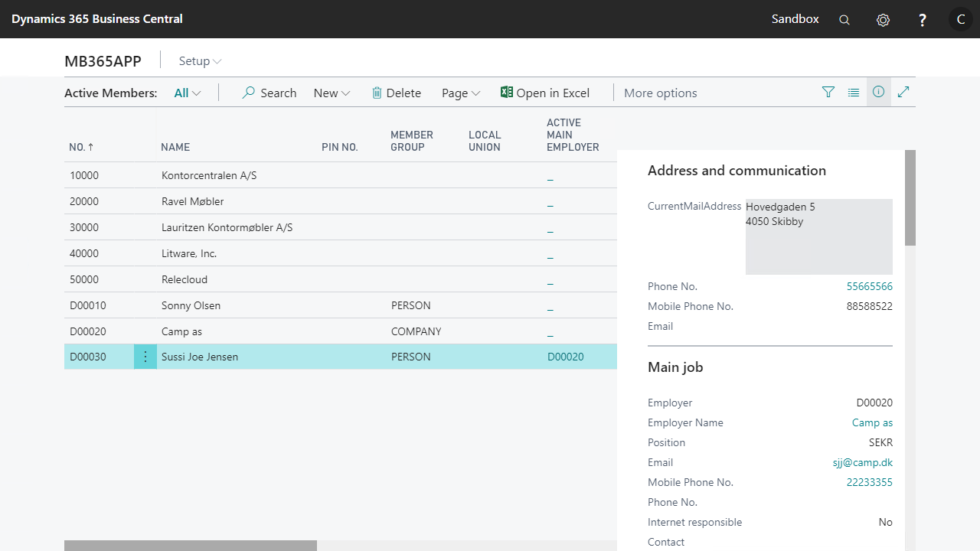The image size is (980, 551).
Task: Click the search magnifier icon in top bar
Action: 844,20
